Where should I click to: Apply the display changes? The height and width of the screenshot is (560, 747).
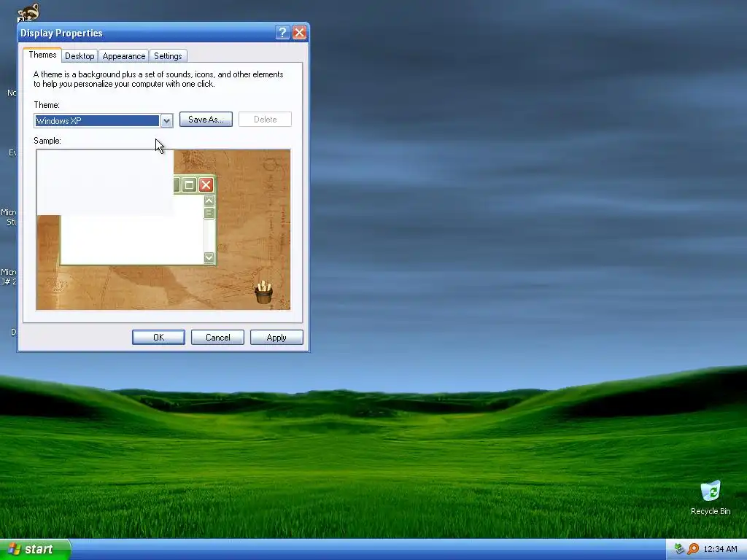pyautogui.click(x=276, y=337)
